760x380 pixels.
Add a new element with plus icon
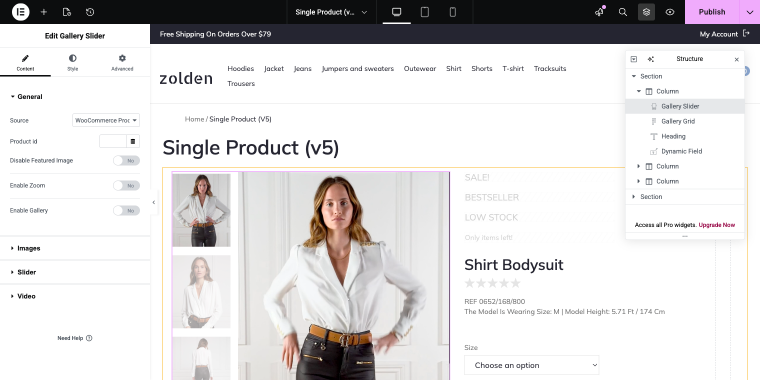point(44,12)
